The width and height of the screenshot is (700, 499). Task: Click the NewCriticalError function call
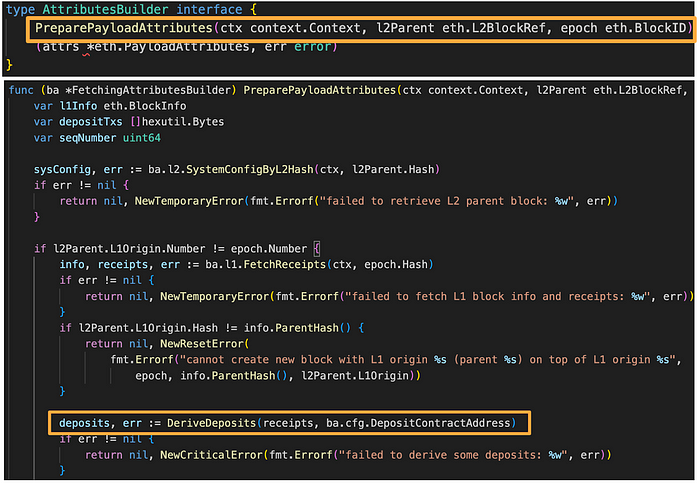tap(212, 455)
